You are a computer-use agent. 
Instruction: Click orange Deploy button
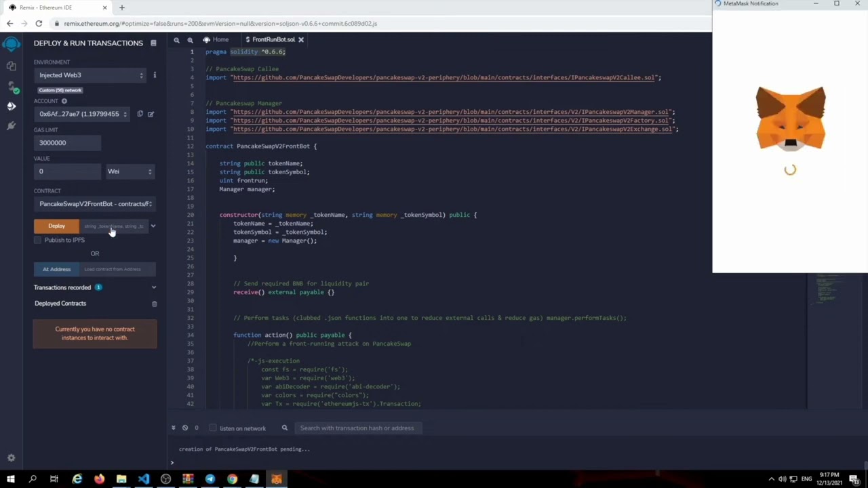tap(56, 226)
